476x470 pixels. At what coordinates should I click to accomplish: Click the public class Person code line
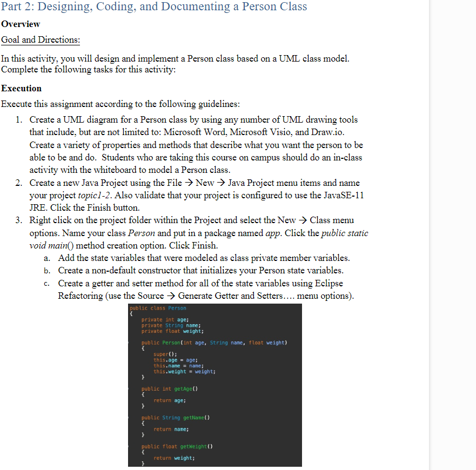[158, 307]
